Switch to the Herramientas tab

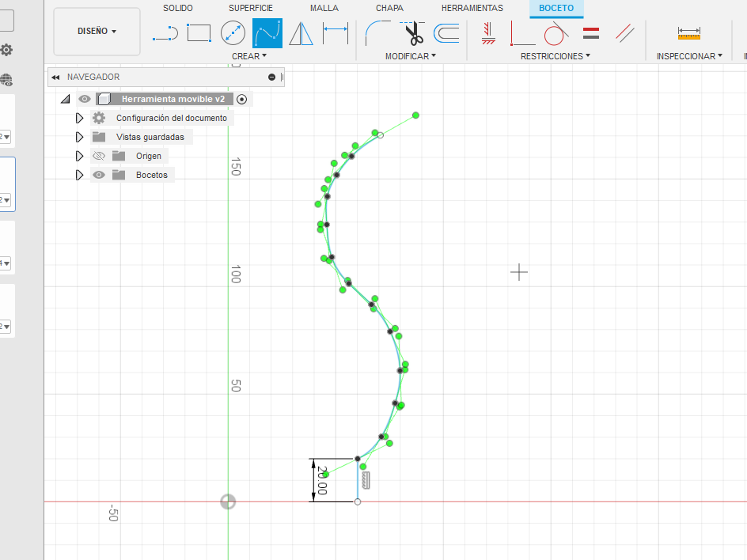coord(472,8)
